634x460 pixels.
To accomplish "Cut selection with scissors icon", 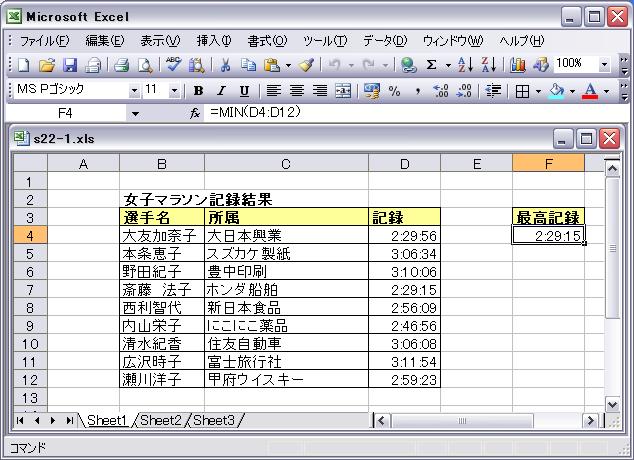I will point(225,65).
